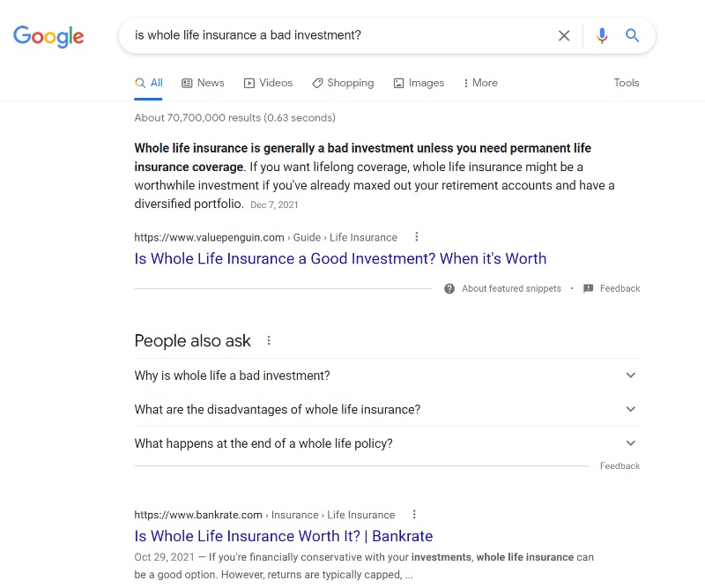The height and width of the screenshot is (588, 705).
Task: Open three-dot menu beside Bankrate result
Action: pos(414,515)
